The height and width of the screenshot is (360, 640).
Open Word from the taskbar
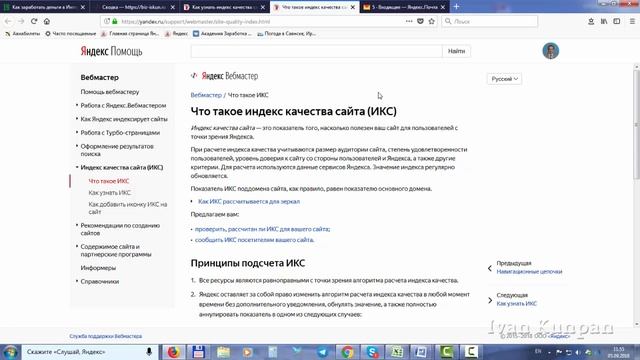coord(421,352)
